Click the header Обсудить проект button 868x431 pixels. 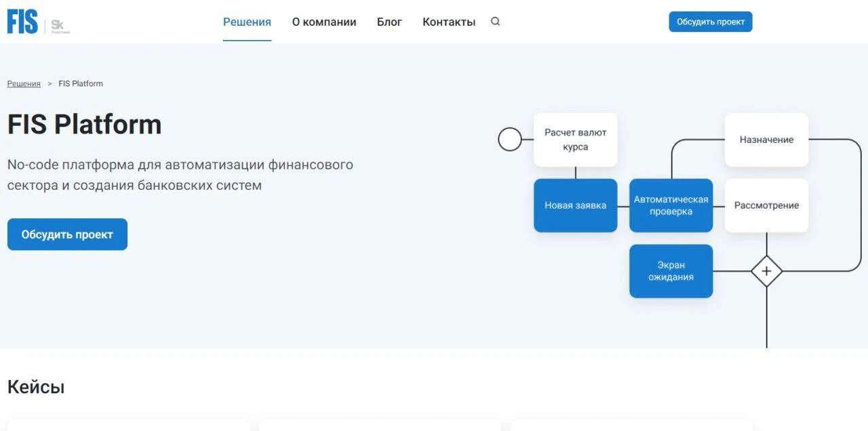(711, 22)
